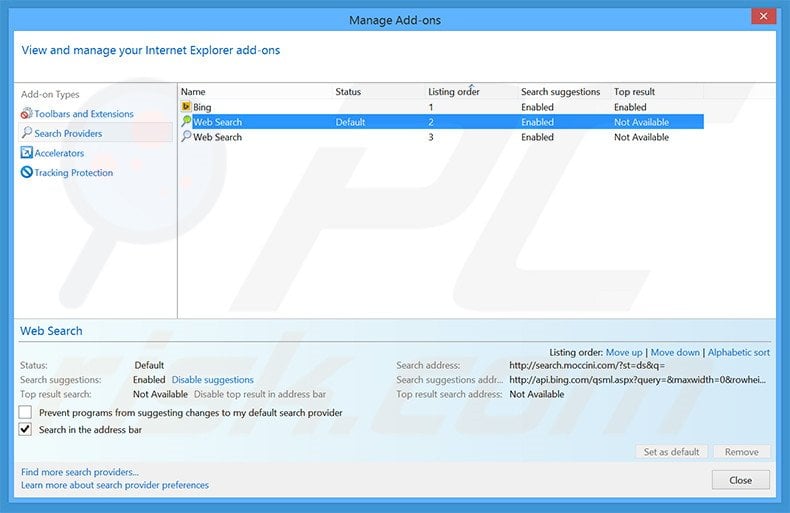The width and height of the screenshot is (790, 513).
Task: Click the Tracking Protection icon
Action: pos(27,172)
